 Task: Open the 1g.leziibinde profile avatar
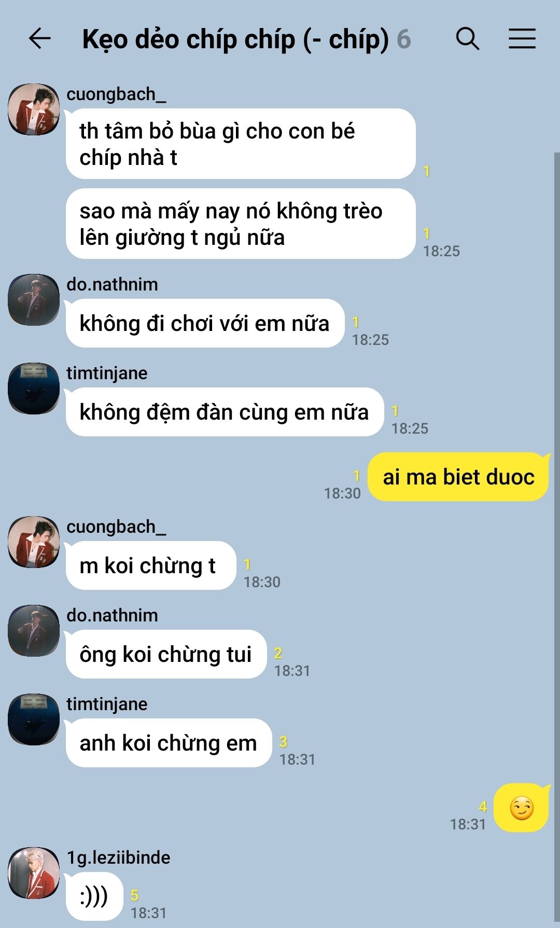pos(34,873)
